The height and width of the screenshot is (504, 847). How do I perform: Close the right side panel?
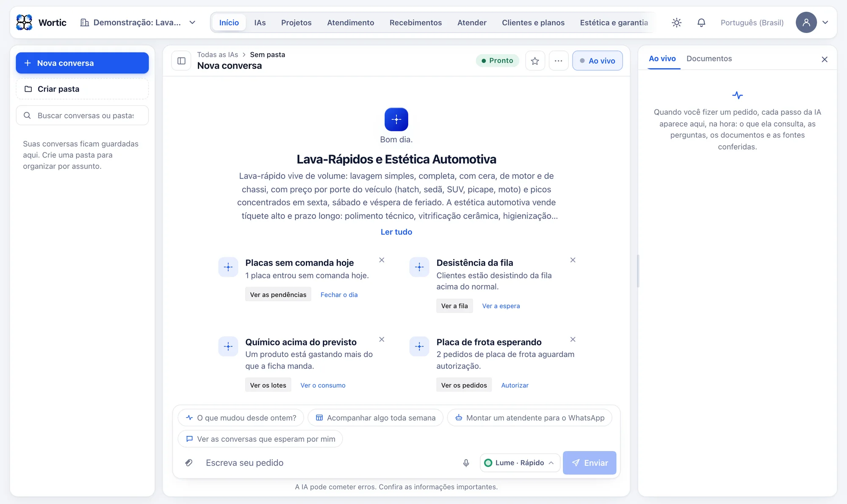pos(824,59)
